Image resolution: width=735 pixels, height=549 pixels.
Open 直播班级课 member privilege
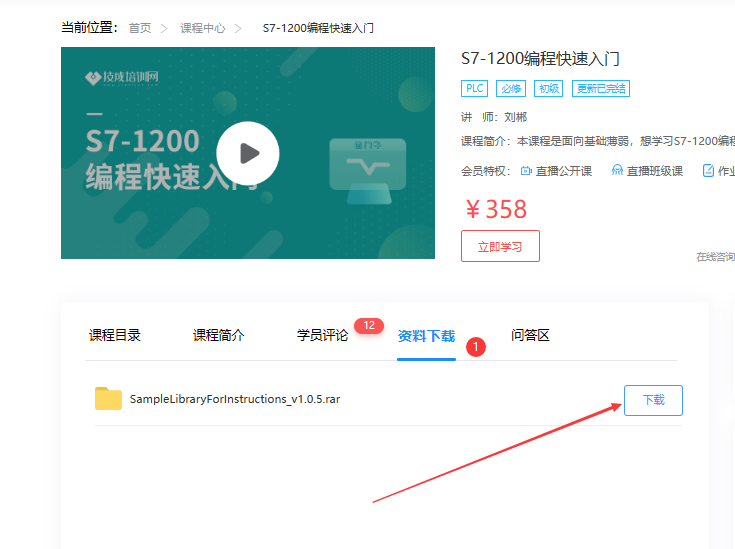[647, 171]
